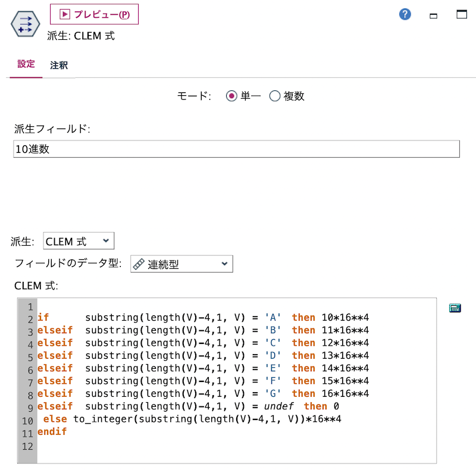Open help via the blue question mark icon
476x470 pixels.
click(405, 14)
